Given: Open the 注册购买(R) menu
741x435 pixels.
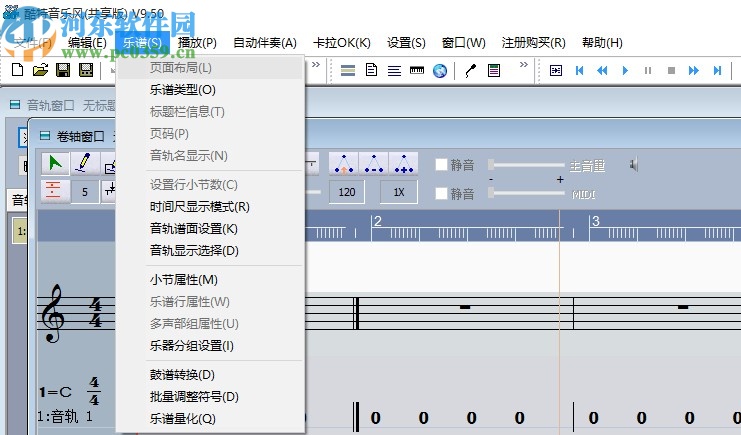Looking at the screenshot, I should [x=534, y=43].
